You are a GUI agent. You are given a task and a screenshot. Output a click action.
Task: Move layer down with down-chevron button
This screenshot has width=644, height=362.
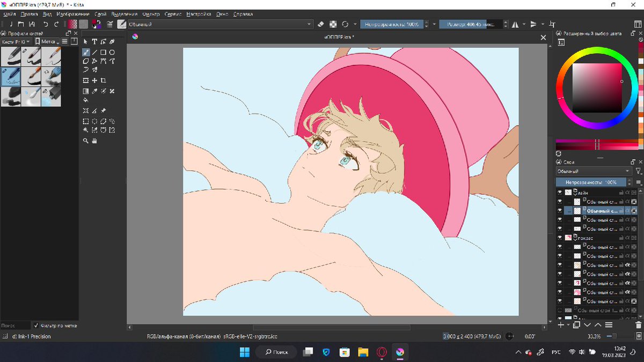click(x=587, y=324)
